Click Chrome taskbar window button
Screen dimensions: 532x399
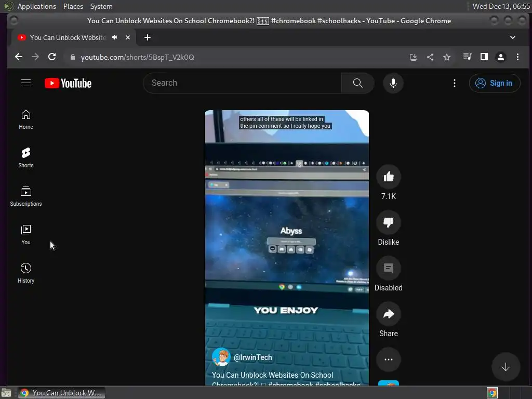point(61,393)
